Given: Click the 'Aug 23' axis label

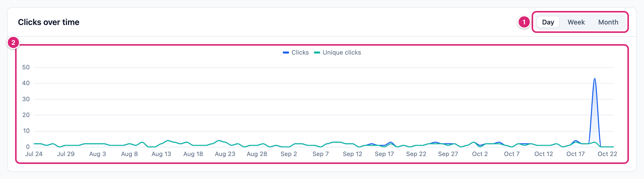Looking at the screenshot, I should point(225,154).
